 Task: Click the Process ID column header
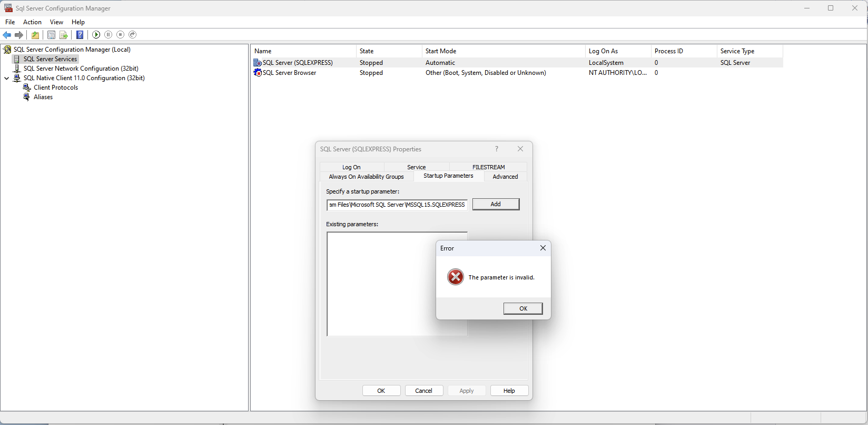pyautogui.click(x=684, y=51)
